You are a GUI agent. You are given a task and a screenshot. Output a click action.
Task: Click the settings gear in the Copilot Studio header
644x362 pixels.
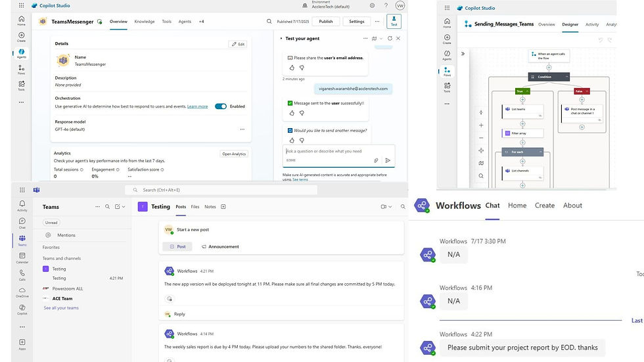372,6
